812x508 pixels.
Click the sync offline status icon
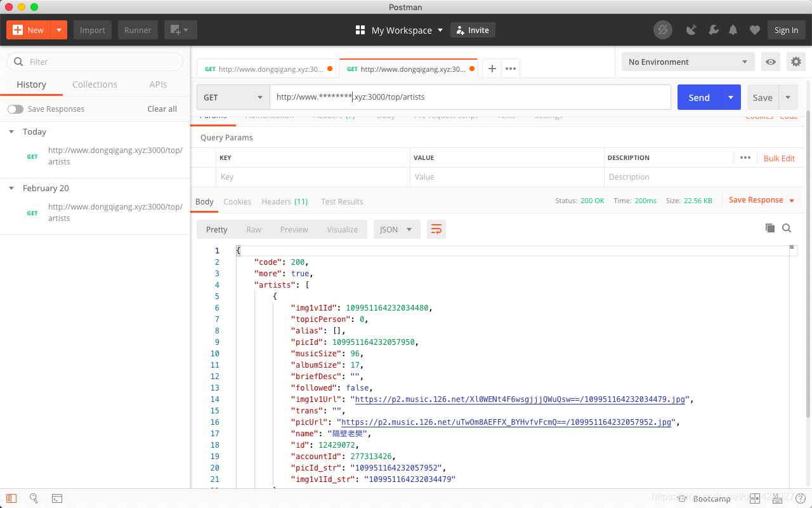tap(663, 30)
